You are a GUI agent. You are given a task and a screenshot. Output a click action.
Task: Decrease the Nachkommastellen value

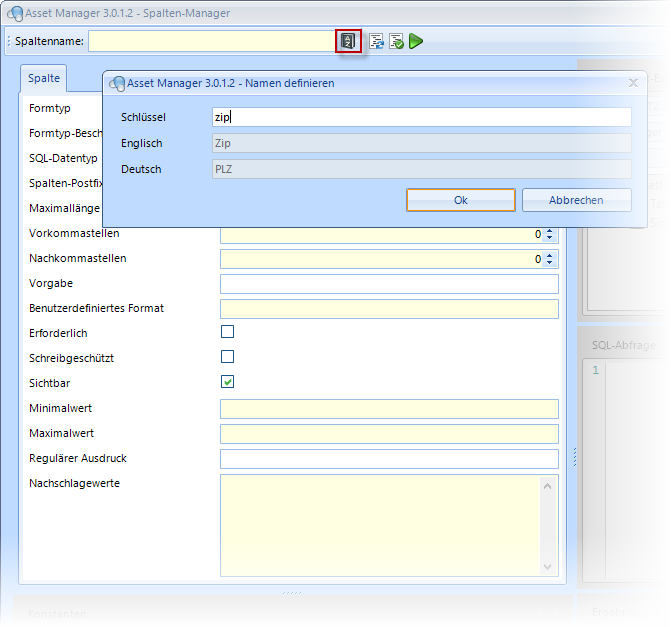click(x=549, y=262)
